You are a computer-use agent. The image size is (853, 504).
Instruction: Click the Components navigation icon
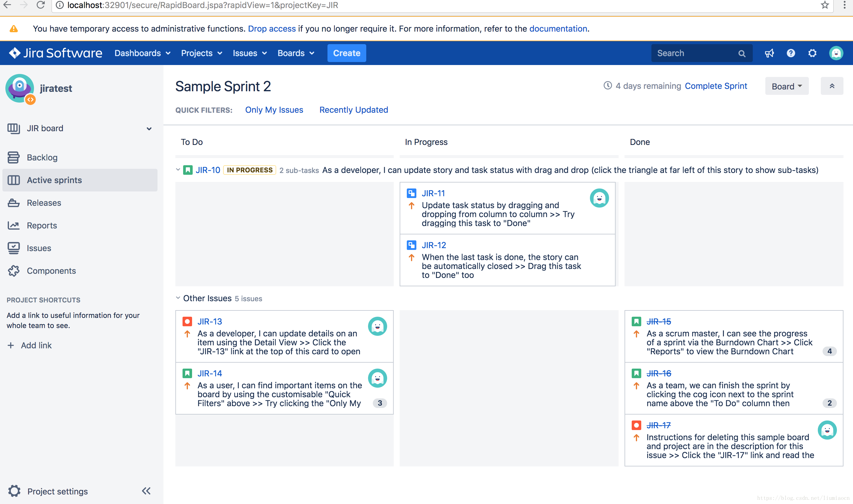pos(14,270)
